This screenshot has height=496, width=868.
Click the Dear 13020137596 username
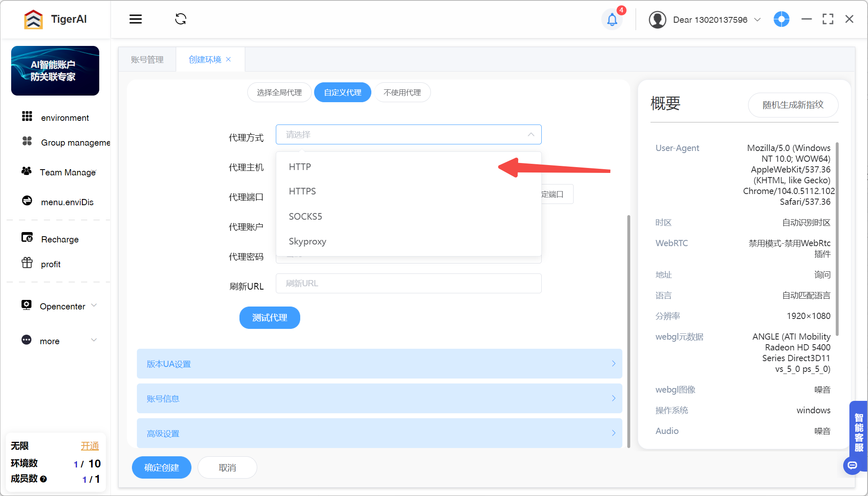(x=710, y=20)
